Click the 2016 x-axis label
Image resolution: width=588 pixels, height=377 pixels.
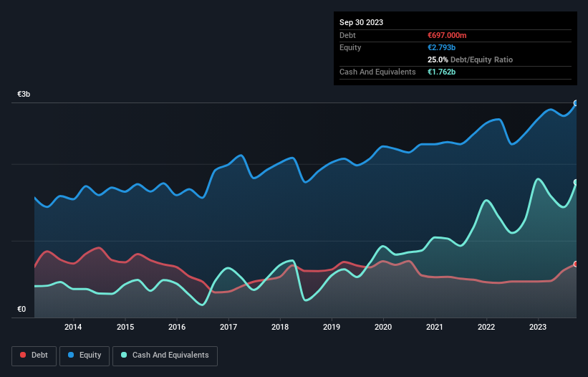click(177, 327)
